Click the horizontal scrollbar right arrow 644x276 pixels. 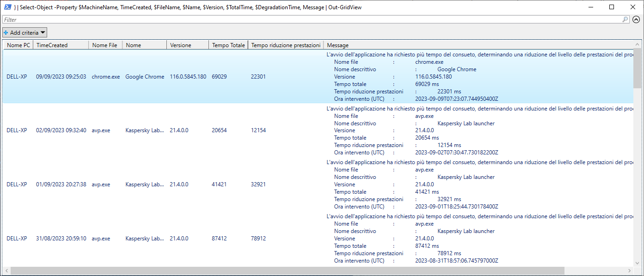[630, 270]
